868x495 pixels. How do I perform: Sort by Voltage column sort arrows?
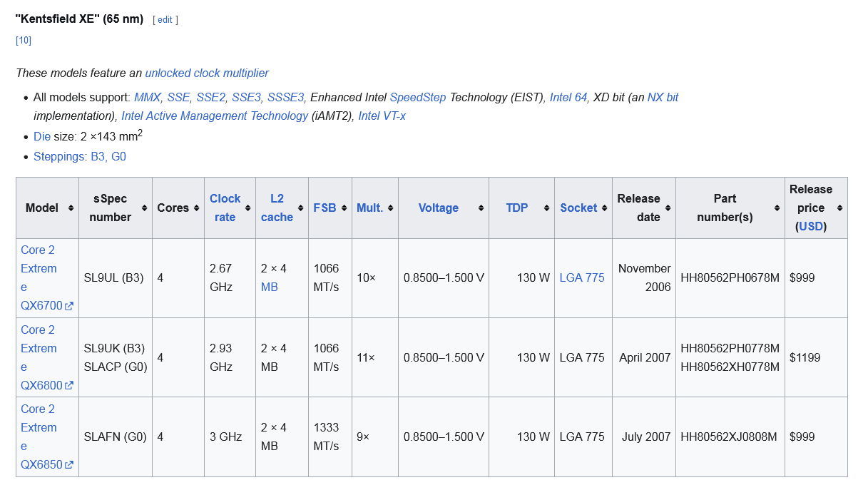click(x=481, y=208)
